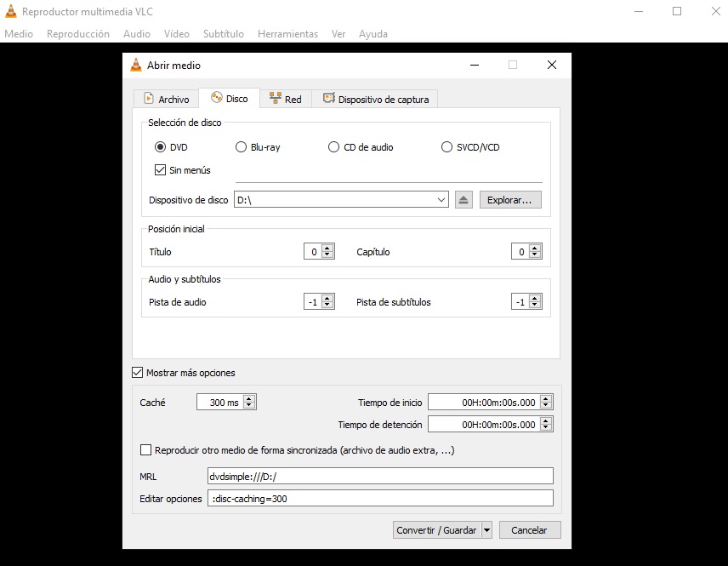Expand the Dispositivo de disco dropdown
Screen dimensions: 728x566
441,200
